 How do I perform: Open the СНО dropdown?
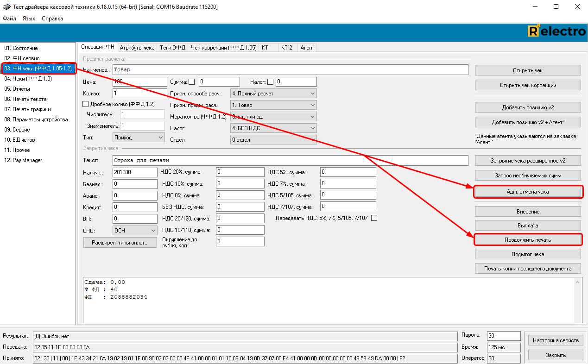pyautogui.click(x=135, y=230)
